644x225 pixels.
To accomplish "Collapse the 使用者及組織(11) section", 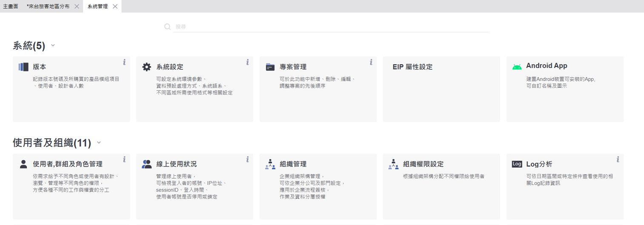I will tap(99, 143).
